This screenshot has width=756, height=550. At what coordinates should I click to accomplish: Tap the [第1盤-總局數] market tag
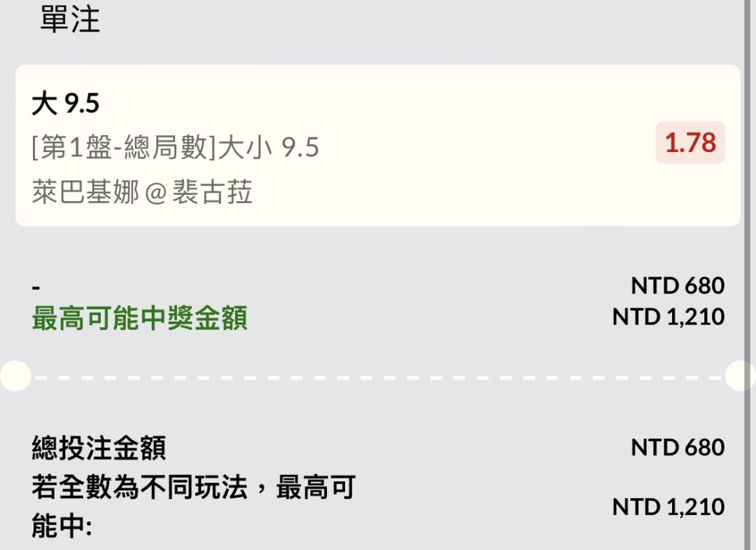[125, 147]
